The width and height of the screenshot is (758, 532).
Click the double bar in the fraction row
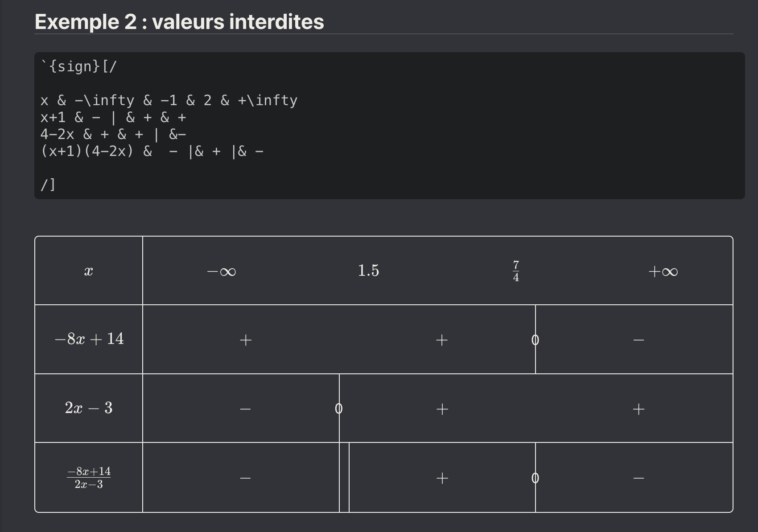(344, 478)
